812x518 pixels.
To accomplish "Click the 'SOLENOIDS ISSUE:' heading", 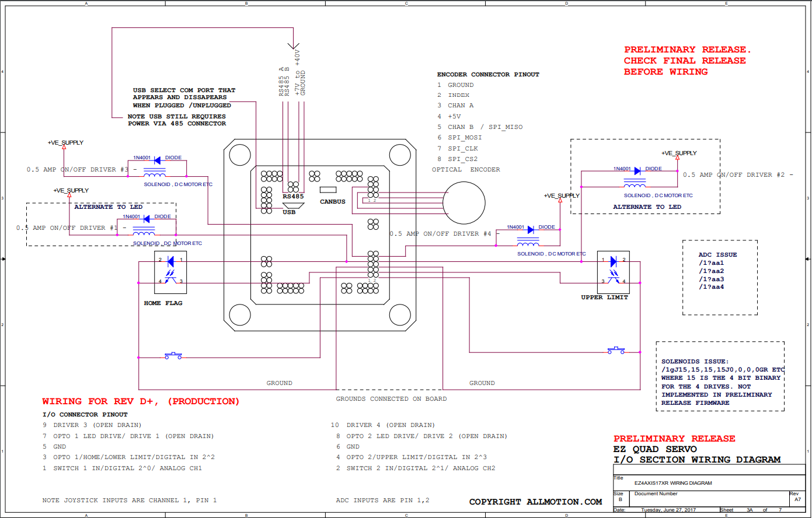I will pyautogui.click(x=695, y=362).
